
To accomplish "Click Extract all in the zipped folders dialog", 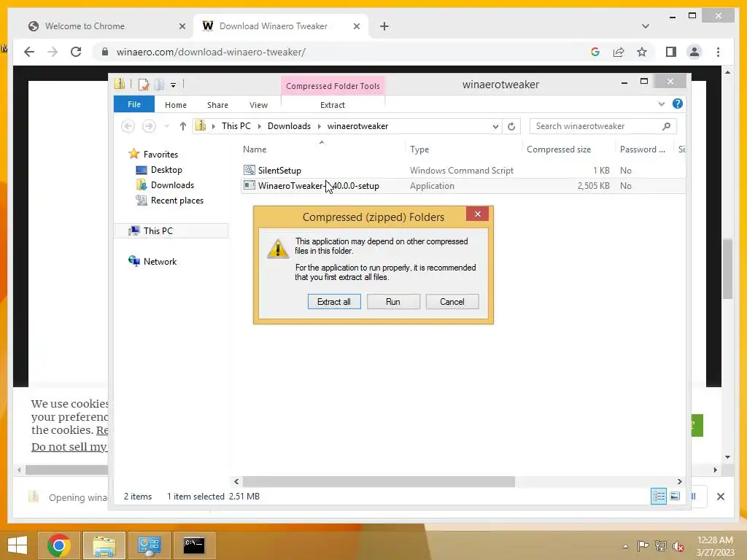I will point(334,301).
